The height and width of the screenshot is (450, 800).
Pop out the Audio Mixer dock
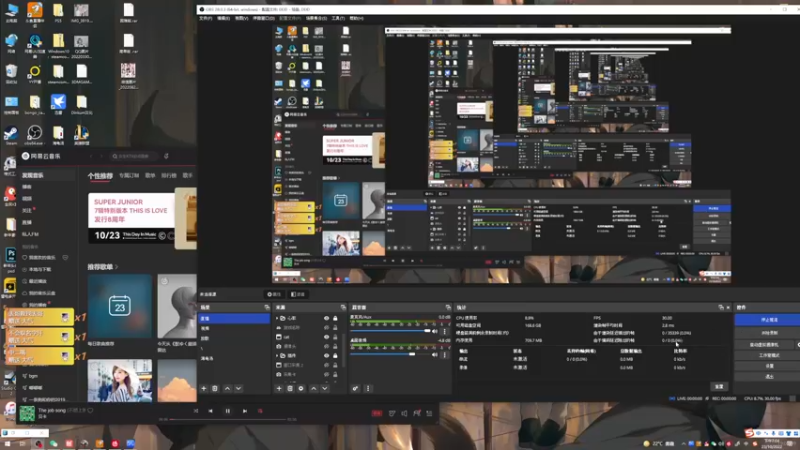(448, 308)
